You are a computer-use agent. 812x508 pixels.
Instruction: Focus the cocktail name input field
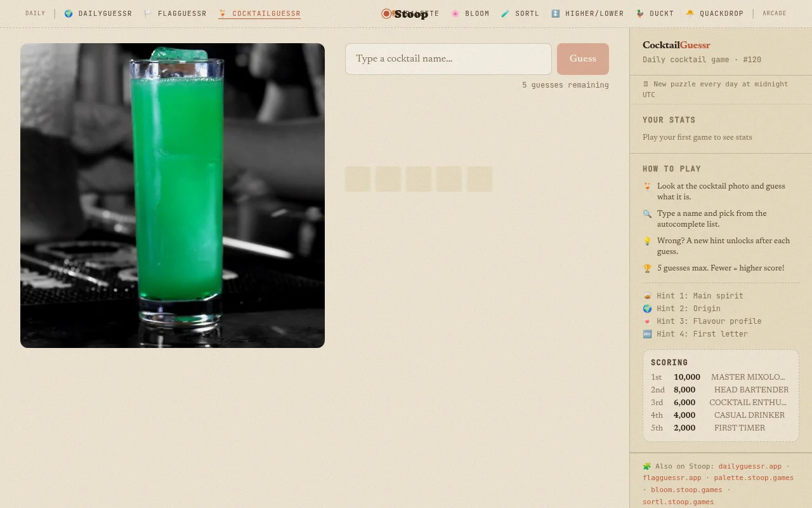pyautogui.click(x=449, y=59)
